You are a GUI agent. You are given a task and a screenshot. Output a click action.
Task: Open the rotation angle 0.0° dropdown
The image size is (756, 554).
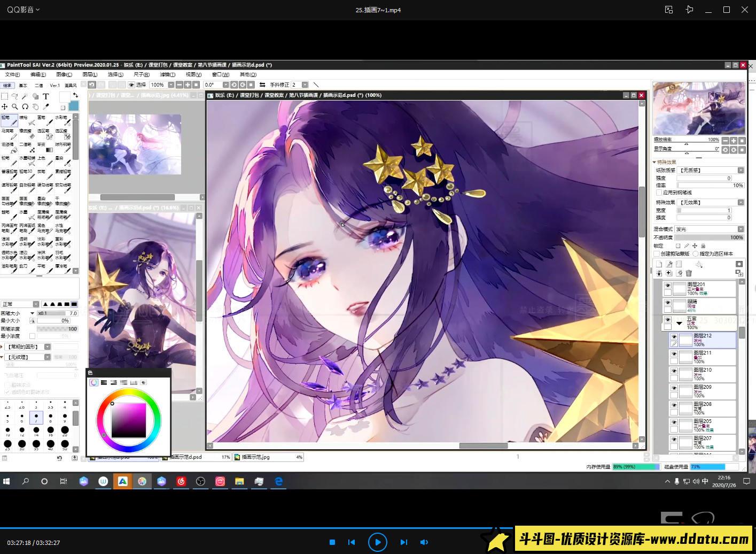tap(225, 84)
